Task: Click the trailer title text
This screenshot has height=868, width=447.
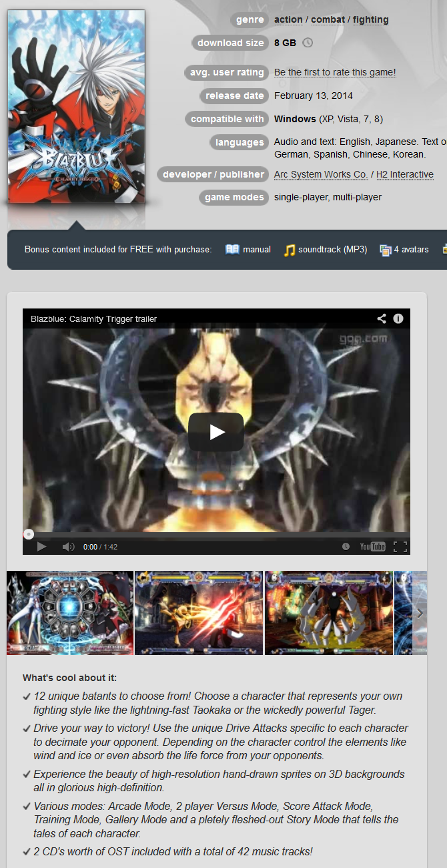Action: 93,319
